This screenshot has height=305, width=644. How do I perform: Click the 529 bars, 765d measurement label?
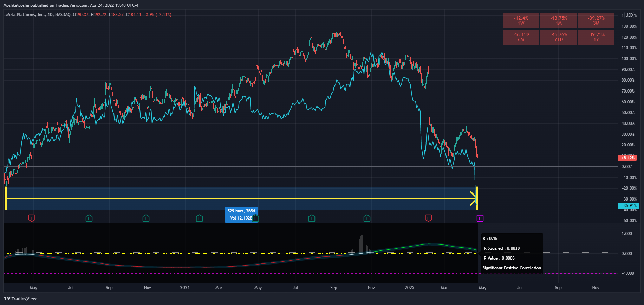[x=241, y=211]
